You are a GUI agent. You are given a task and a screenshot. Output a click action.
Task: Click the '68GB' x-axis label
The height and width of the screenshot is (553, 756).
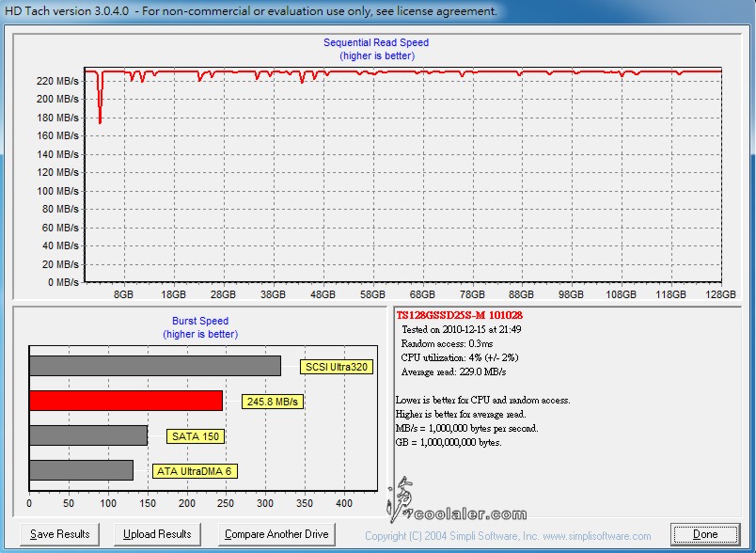[422, 294]
